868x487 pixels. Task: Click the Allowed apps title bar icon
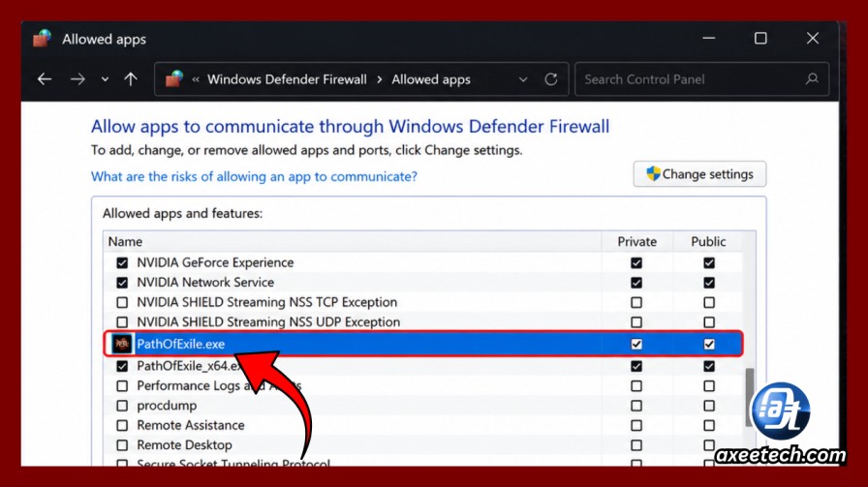tap(42, 39)
